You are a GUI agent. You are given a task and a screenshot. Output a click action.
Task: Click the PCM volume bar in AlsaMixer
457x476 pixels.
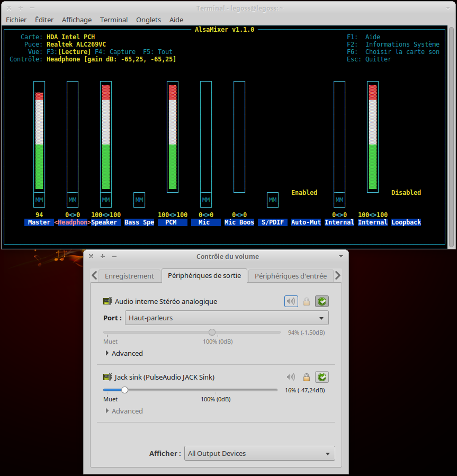[x=173, y=137]
